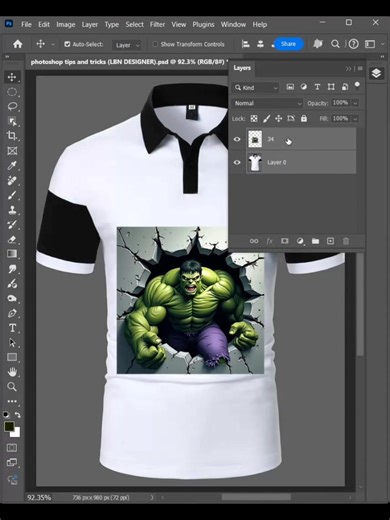Viewport: 390px width, 520px height.
Task: Create a new layer group folder
Action: coord(315,241)
